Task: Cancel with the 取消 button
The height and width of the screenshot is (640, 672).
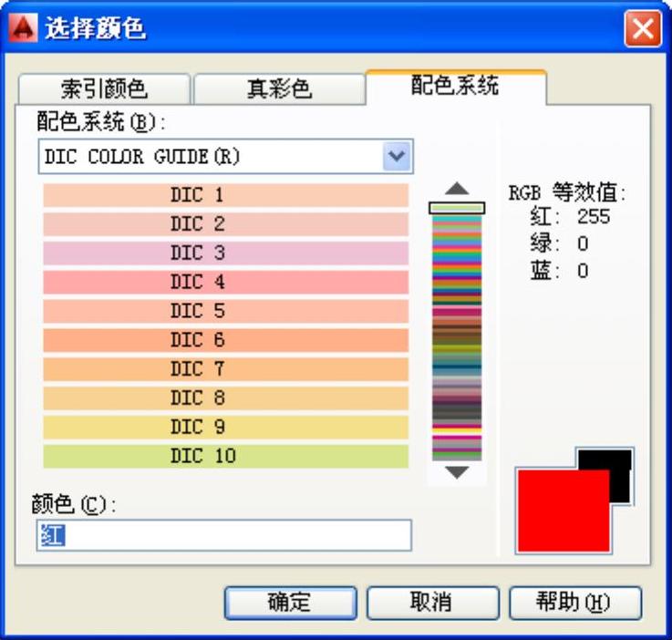Action: pos(433,603)
